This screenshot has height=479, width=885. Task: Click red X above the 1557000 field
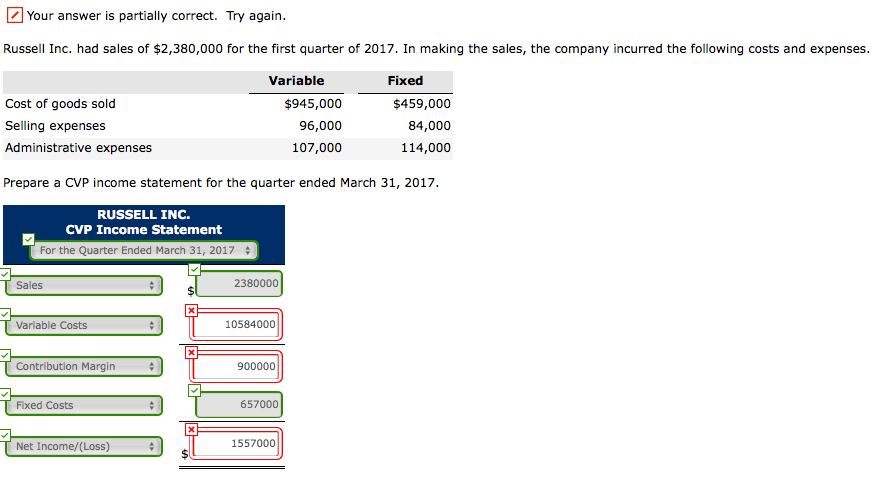point(191,430)
